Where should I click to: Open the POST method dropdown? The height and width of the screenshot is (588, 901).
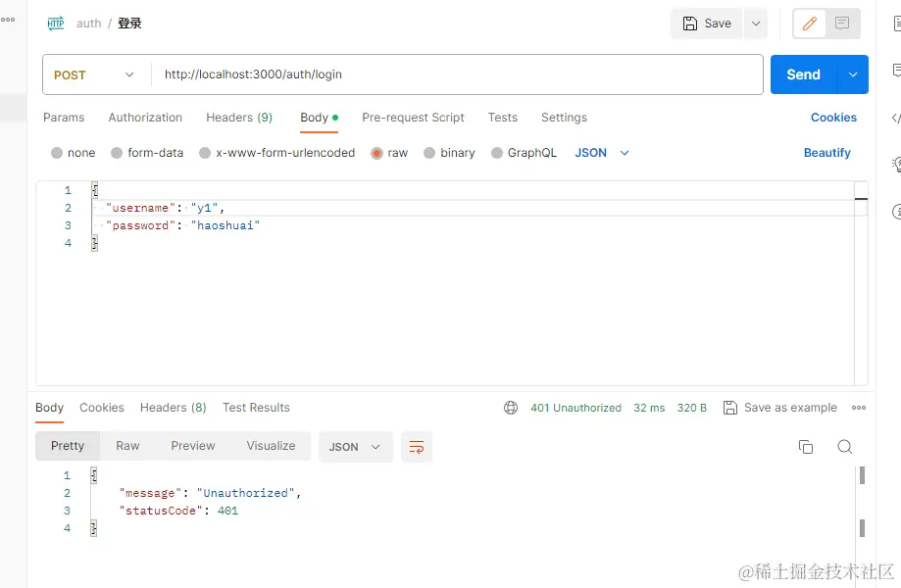pos(94,75)
